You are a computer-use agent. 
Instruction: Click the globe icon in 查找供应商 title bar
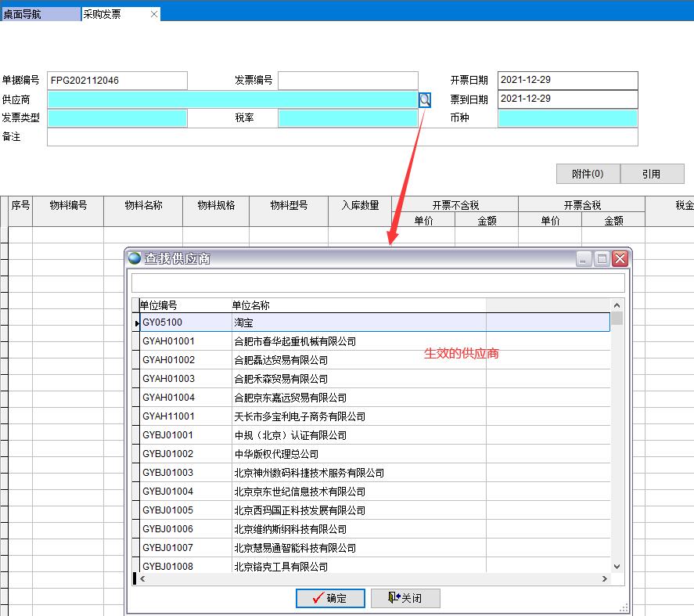[135, 258]
